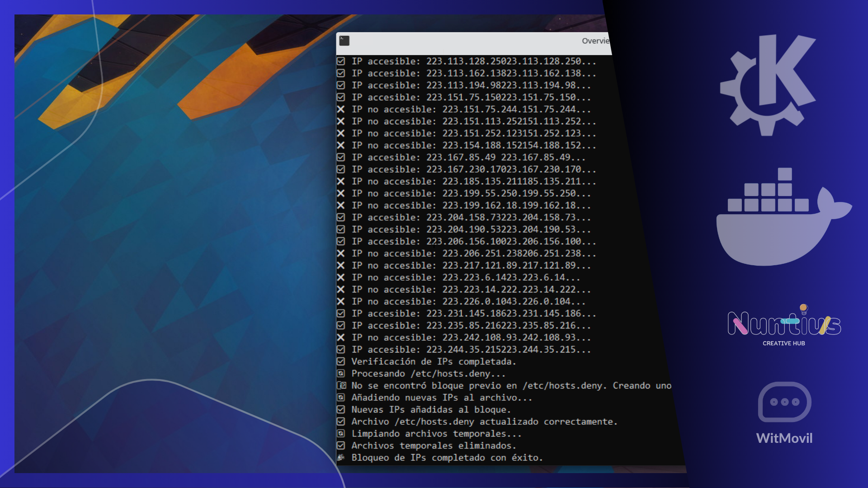
Task: Click icon beside 'No se encontró bloque previo'
Action: click(x=342, y=385)
